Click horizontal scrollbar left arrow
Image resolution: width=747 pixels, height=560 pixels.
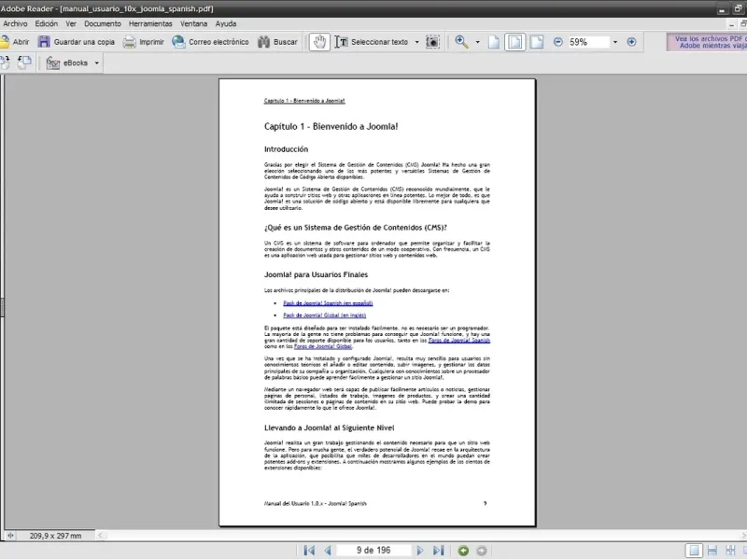pyautogui.click(x=100, y=536)
